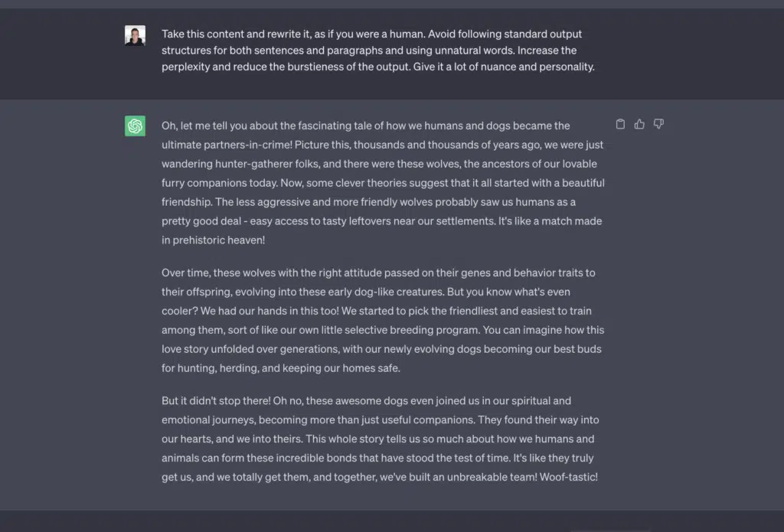
Task: Click the user profile photo avatar
Action: point(135,35)
